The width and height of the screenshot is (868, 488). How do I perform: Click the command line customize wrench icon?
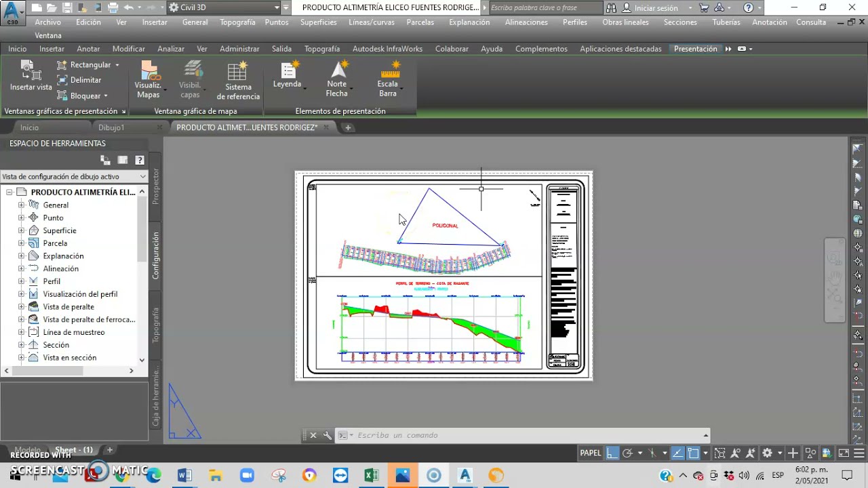pyautogui.click(x=328, y=435)
